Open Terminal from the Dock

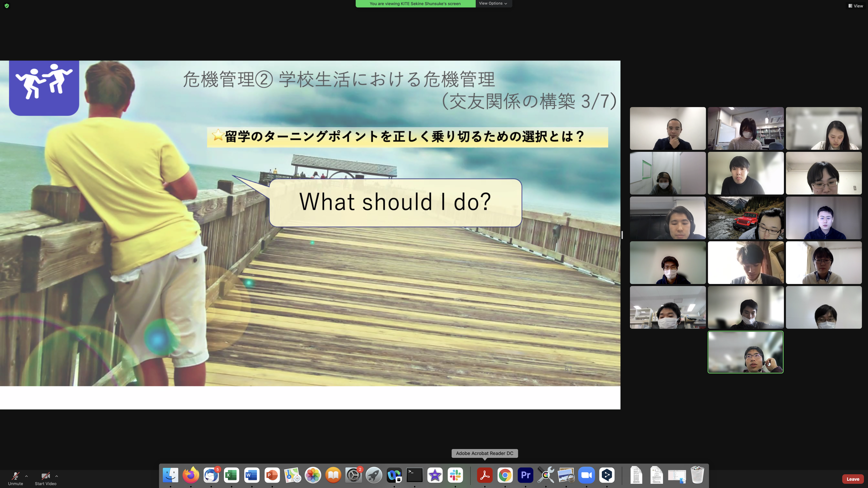tap(415, 475)
